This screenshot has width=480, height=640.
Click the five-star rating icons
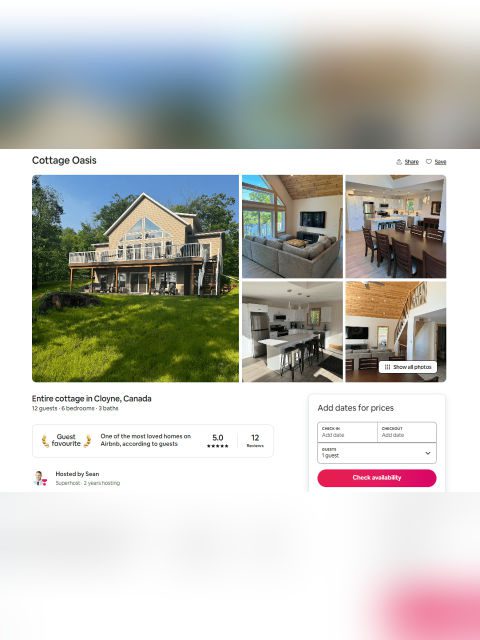pyautogui.click(x=218, y=446)
